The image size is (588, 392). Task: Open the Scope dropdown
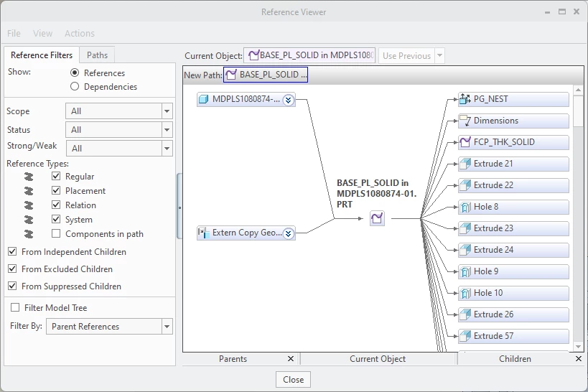click(x=167, y=111)
